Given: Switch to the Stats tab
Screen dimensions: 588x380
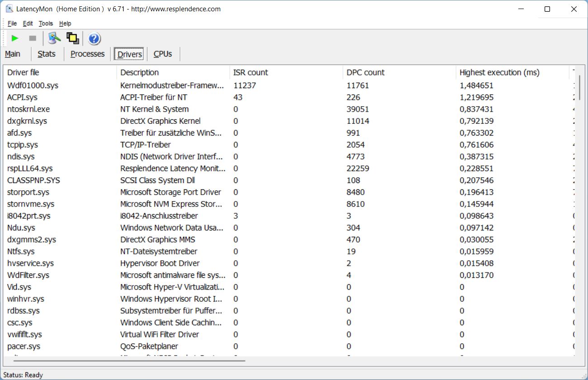Looking at the screenshot, I should tap(46, 54).
